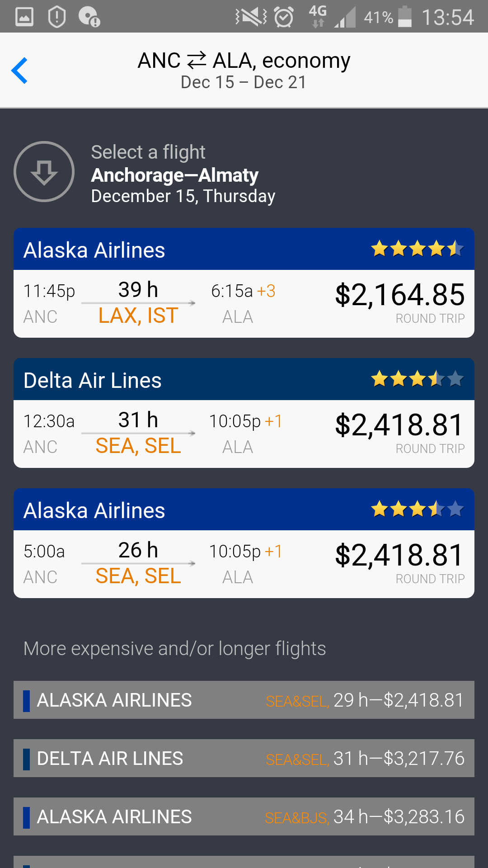Choose the Alaska Airlines 26 h flight

click(x=244, y=564)
